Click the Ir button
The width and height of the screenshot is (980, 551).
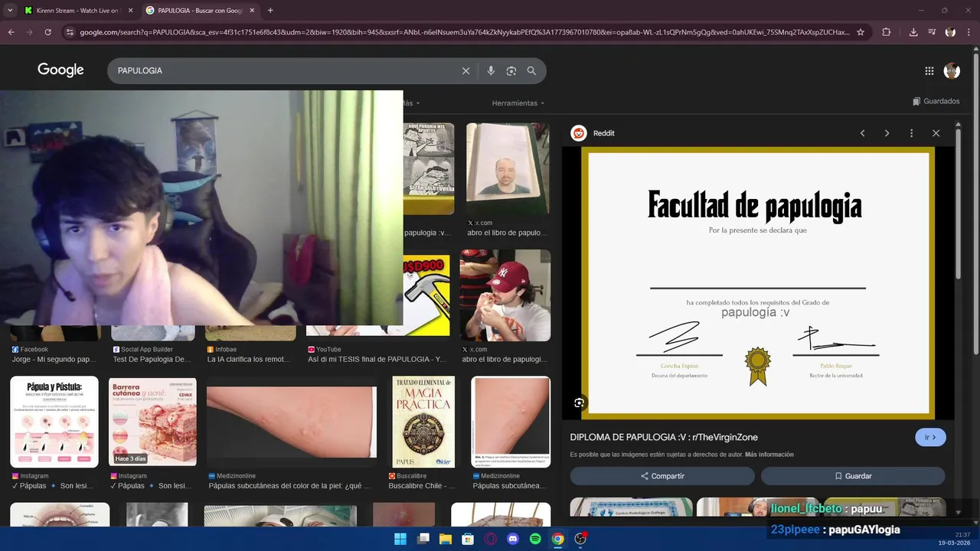[930, 437]
